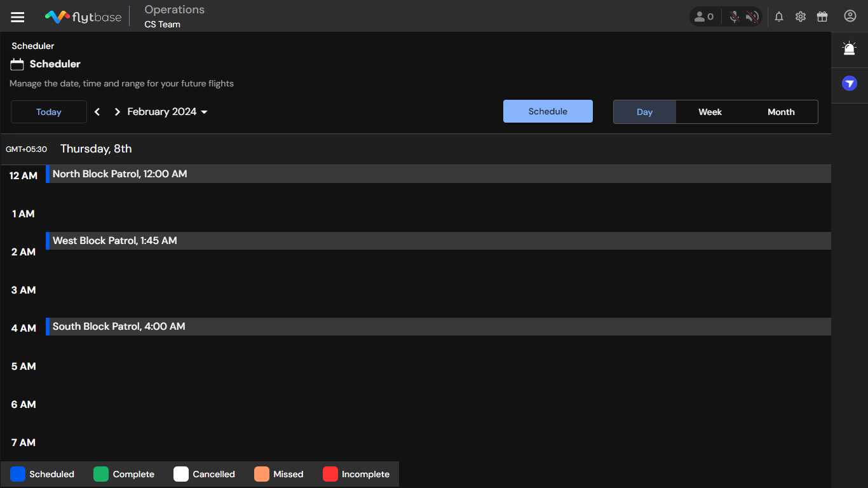868x488 pixels.
Task: Click the blue filter icon
Action: click(x=850, y=83)
